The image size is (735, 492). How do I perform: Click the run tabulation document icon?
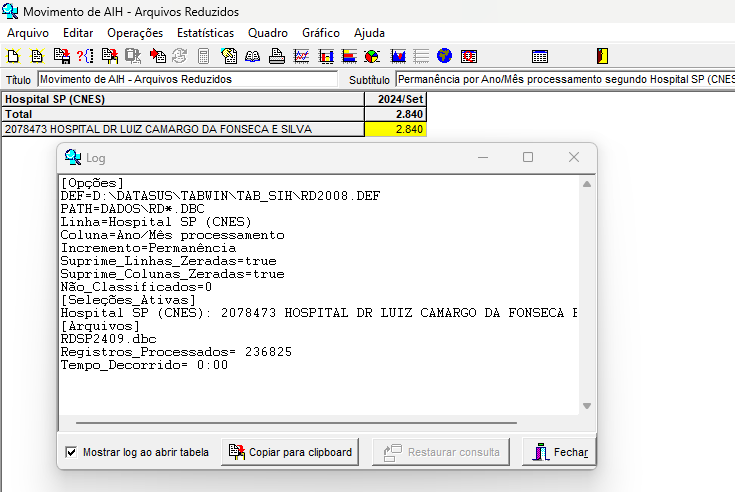tap(37, 56)
